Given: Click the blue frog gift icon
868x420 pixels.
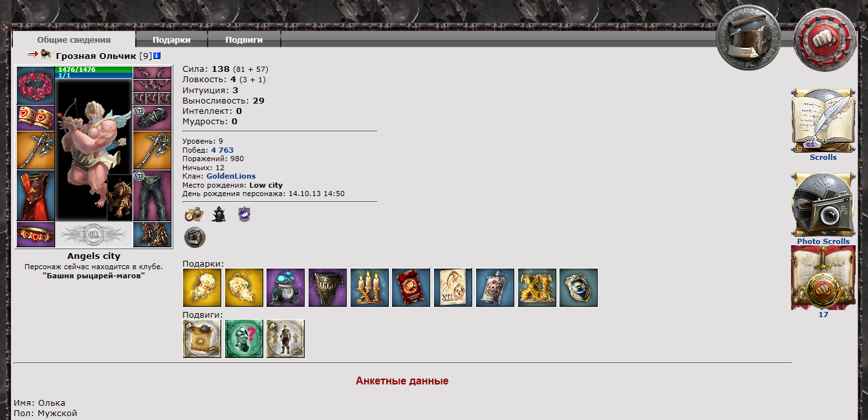Looking at the screenshot, I should 285,287.
